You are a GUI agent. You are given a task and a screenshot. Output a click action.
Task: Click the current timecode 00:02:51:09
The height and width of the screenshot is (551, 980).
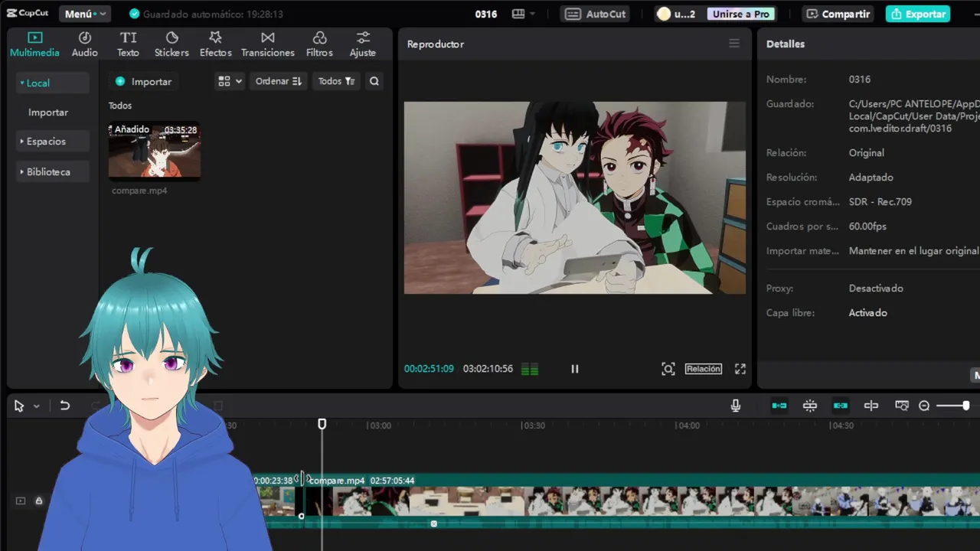[429, 369]
